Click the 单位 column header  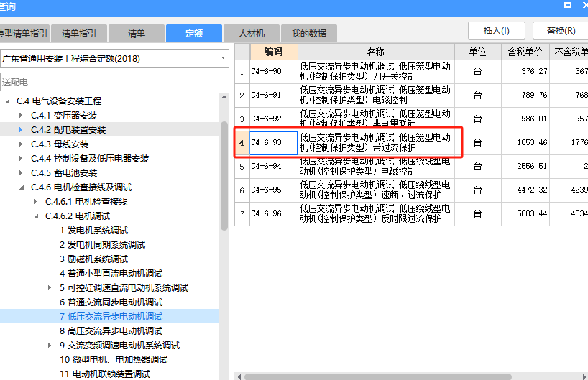[478, 52]
